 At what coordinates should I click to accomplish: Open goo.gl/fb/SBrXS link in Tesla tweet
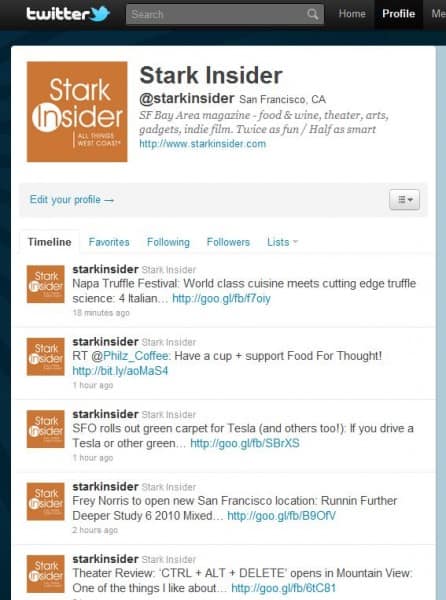245,443
